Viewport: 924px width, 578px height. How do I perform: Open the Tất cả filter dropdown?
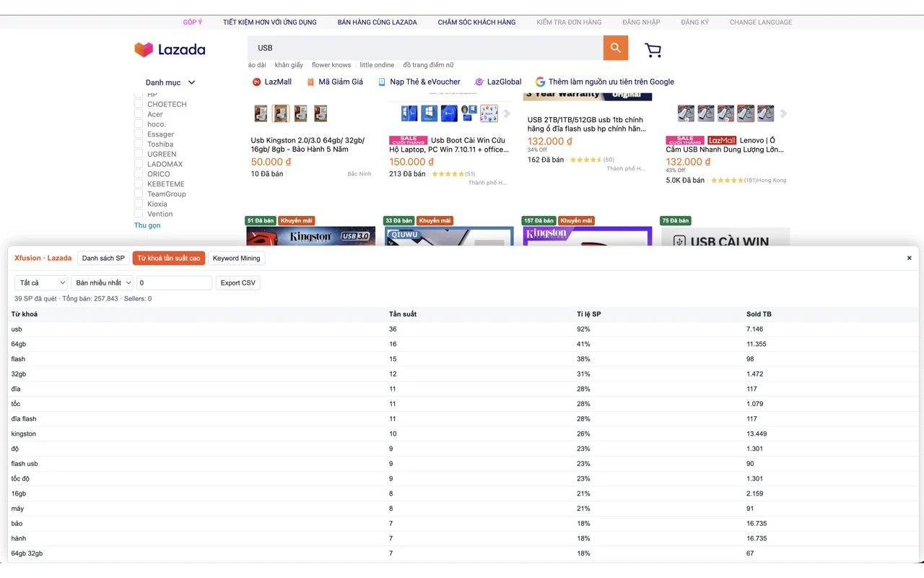[x=41, y=282]
